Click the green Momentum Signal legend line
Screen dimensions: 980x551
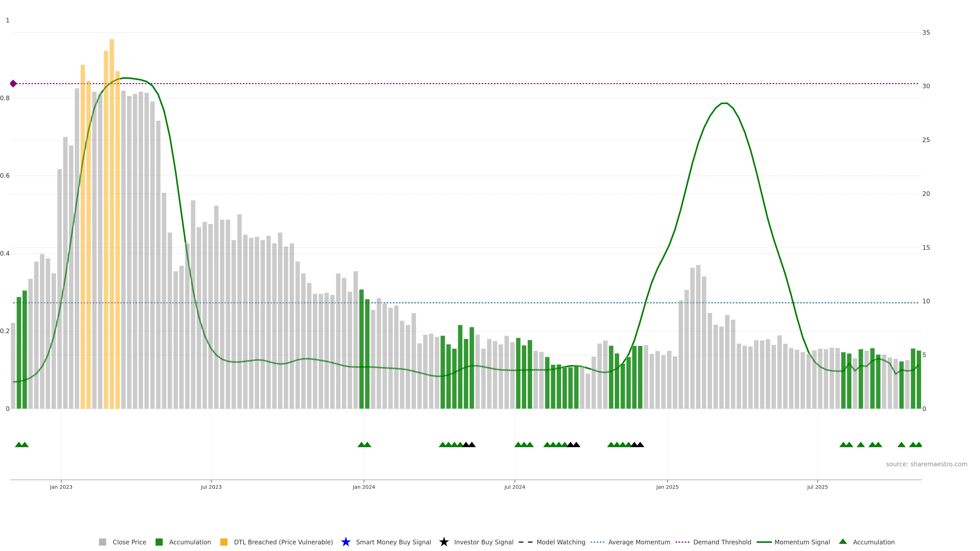764,542
